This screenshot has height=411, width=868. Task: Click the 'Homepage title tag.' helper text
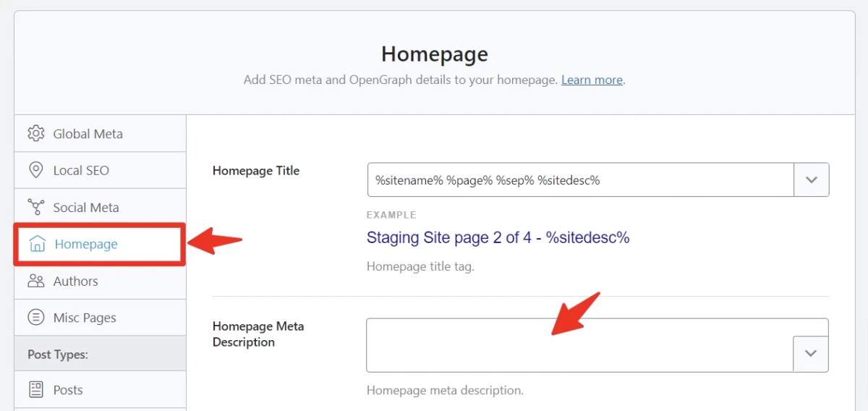[420, 267]
